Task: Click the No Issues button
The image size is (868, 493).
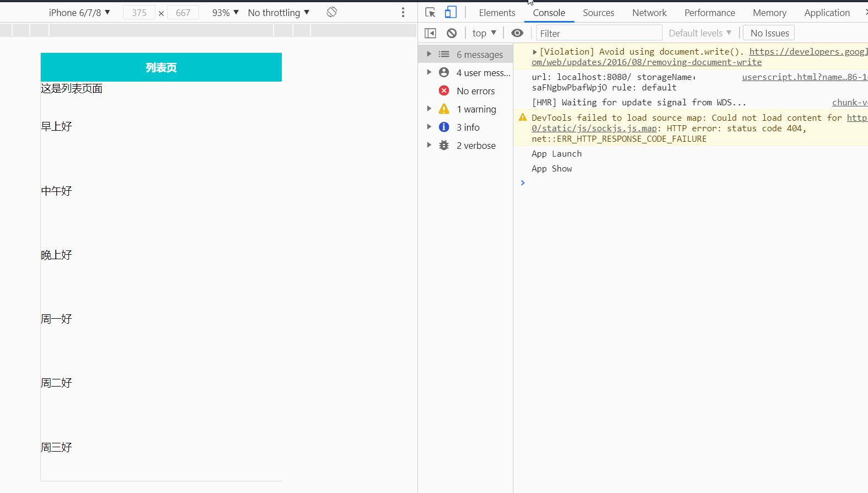Action: (x=769, y=33)
